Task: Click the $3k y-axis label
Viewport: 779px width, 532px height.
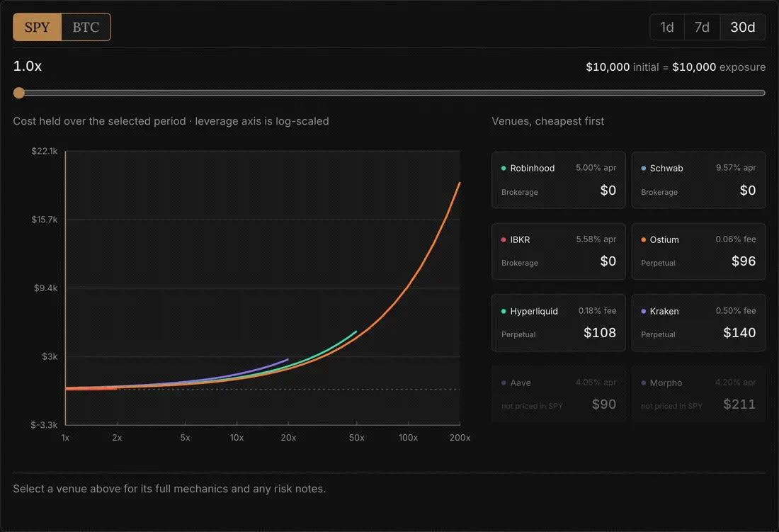Action: [50, 356]
